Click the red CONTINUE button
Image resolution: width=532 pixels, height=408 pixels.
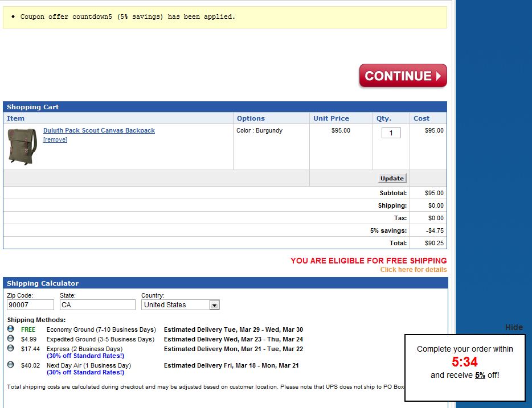(403, 76)
